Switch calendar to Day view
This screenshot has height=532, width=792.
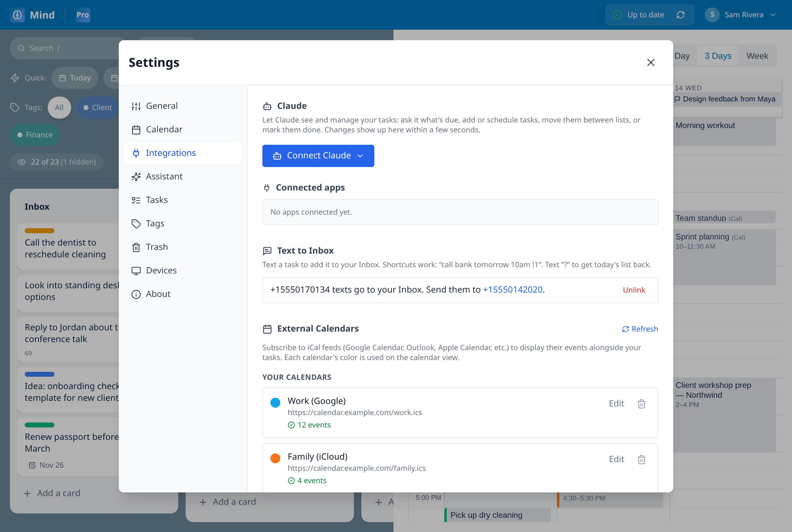pyautogui.click(x=682, y=56)
